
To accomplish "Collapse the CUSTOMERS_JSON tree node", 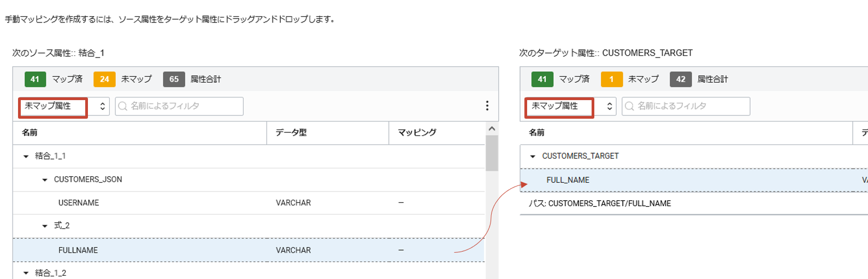I will (45, 180).
